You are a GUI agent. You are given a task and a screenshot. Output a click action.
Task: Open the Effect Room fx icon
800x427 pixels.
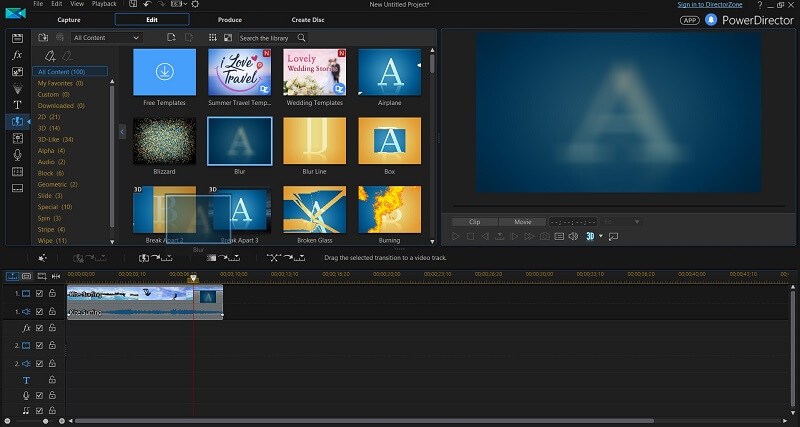point(17,55)
